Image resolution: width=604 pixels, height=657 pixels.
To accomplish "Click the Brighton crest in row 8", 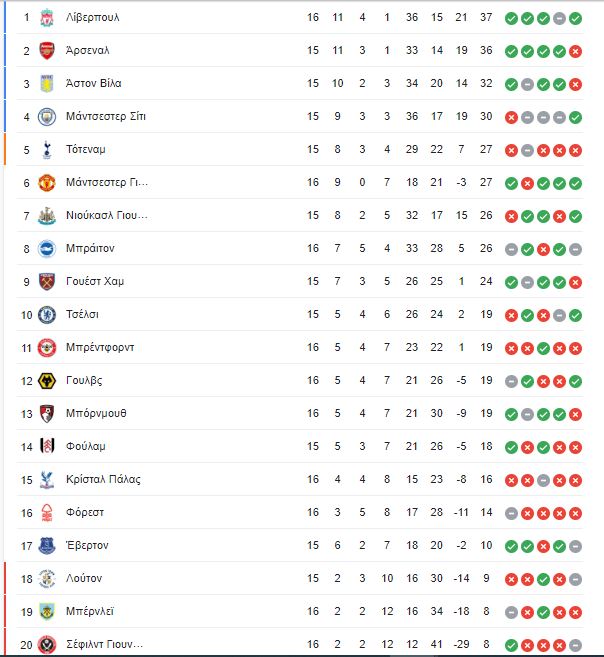I will pos(47,249).
